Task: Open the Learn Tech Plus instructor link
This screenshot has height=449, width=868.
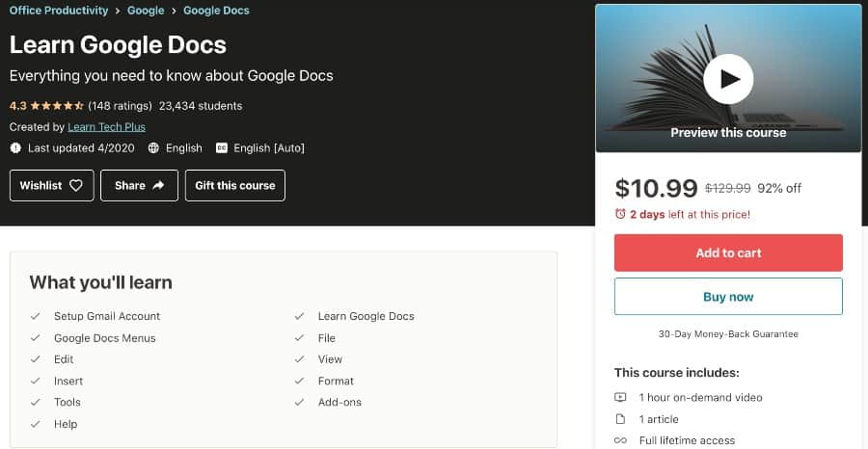Action: point(106,127)
